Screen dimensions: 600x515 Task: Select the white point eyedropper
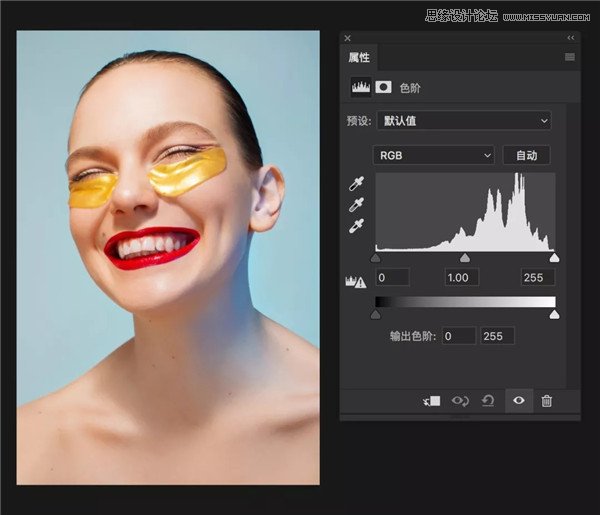tap(356, 226)
